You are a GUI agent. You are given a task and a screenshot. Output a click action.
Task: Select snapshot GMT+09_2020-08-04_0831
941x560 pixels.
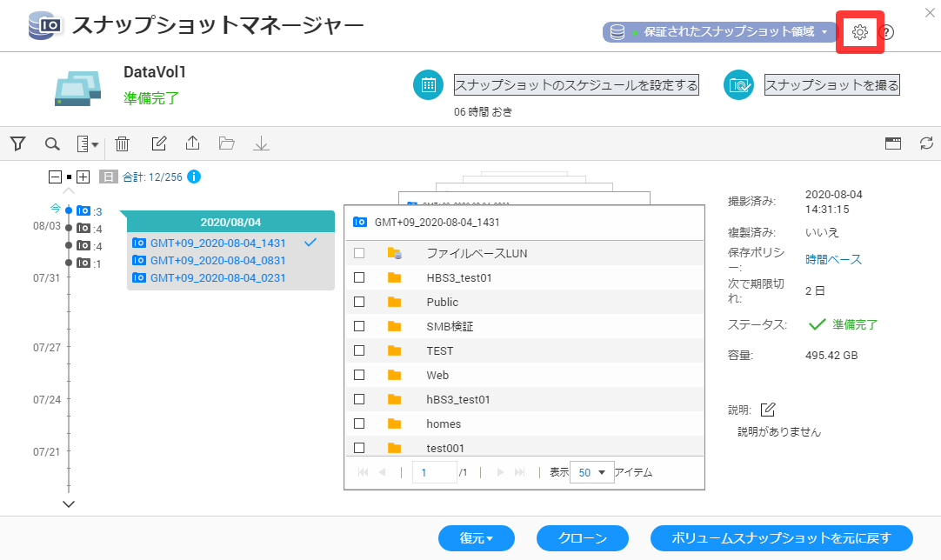click(x=217, y=261)
